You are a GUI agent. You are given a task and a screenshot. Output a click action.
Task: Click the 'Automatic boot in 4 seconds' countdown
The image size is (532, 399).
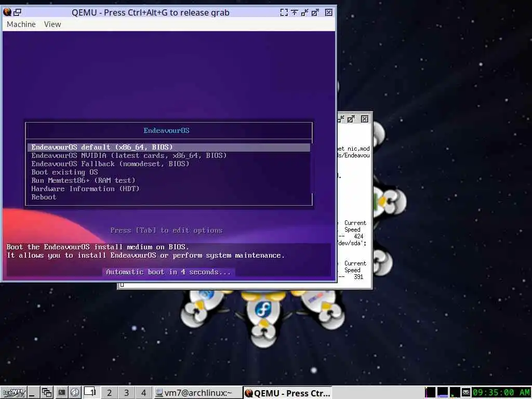click(169, 272)
